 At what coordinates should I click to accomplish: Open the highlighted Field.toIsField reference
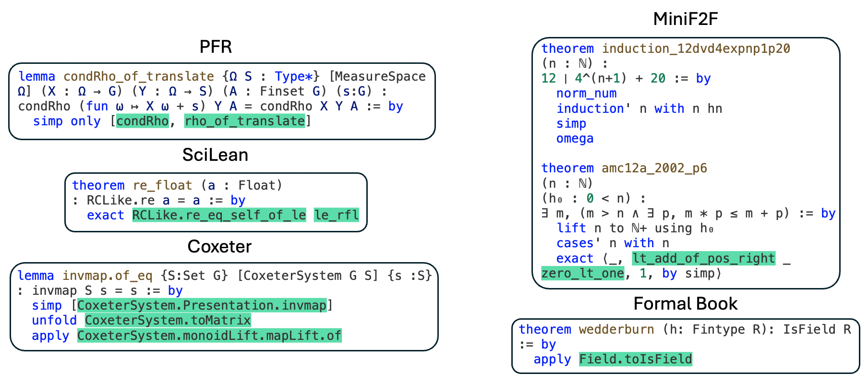[635, 359]
